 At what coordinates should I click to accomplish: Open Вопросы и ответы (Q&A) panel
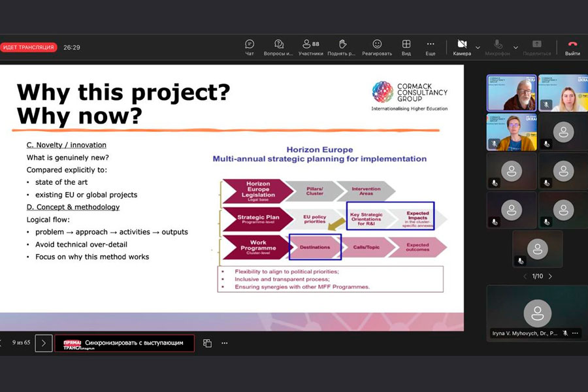[279, 47]
